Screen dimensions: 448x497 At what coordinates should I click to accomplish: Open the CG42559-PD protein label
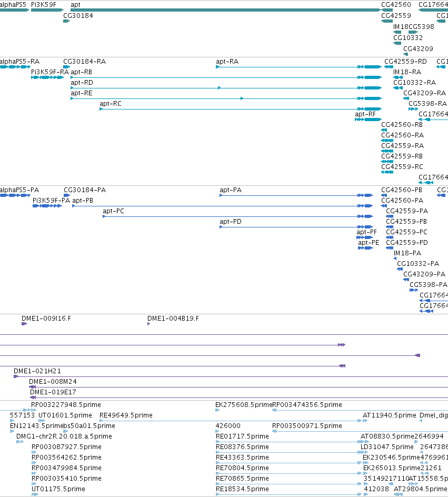pos(407,243)
